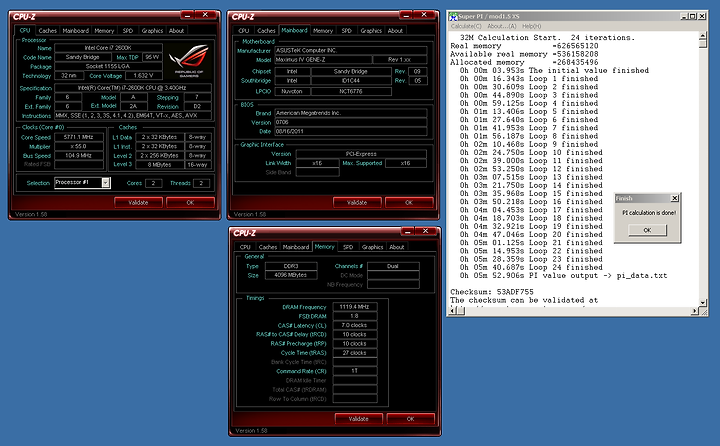Click the Core Speed value 5771.1 MHz
720x446 pixels.
[79, 137]
